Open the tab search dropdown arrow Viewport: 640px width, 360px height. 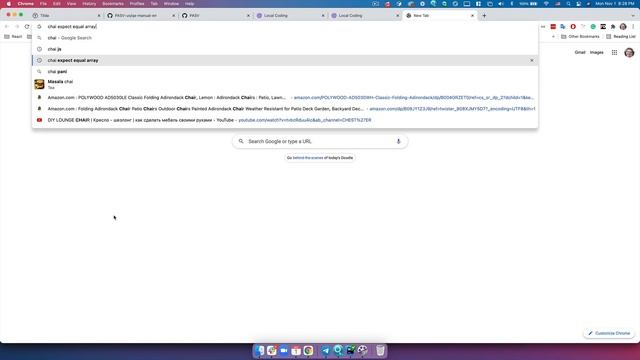(633, 16)
